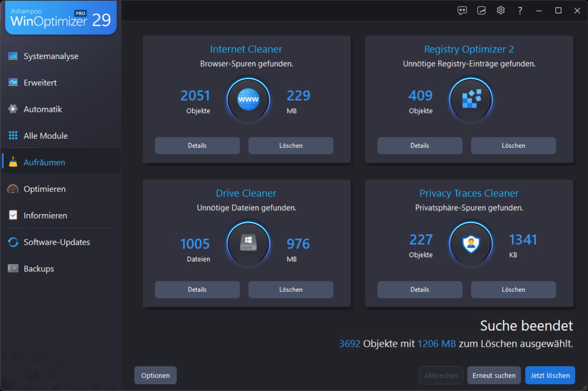The width and height of the screenshot is (588, 391).
Task: Go to Automatik section
Action: [61, 109]
